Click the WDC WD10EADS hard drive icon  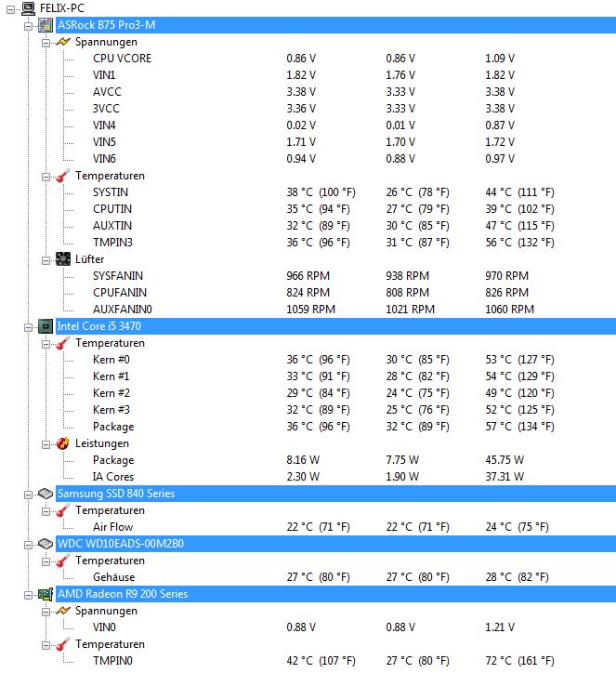click(46, 544)
